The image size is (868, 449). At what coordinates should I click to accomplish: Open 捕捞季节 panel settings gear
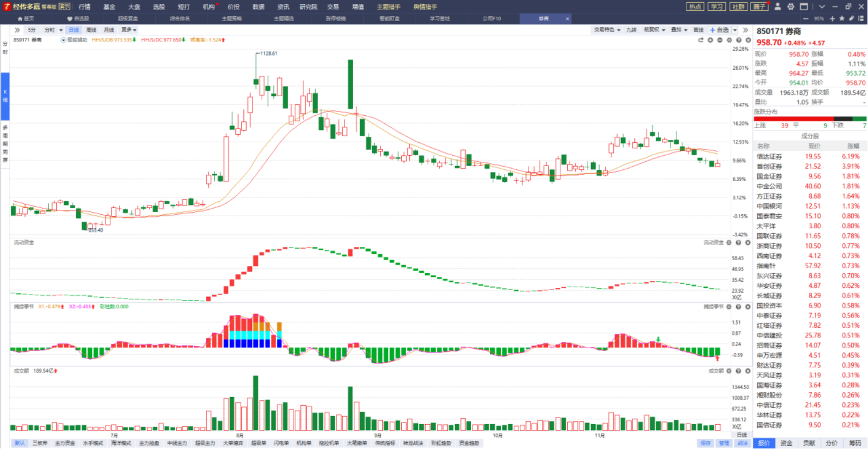click(729, 307)
